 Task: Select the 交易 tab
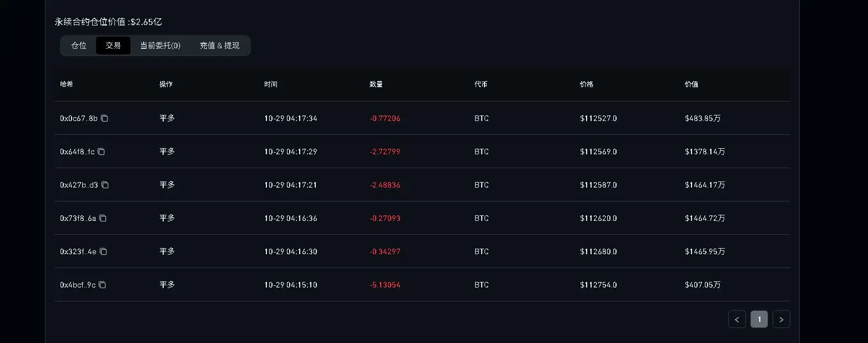(x=113, y=46)
